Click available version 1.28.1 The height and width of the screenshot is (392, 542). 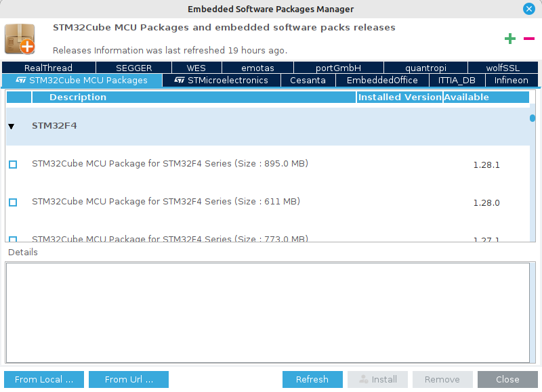(x=486, y=165)
